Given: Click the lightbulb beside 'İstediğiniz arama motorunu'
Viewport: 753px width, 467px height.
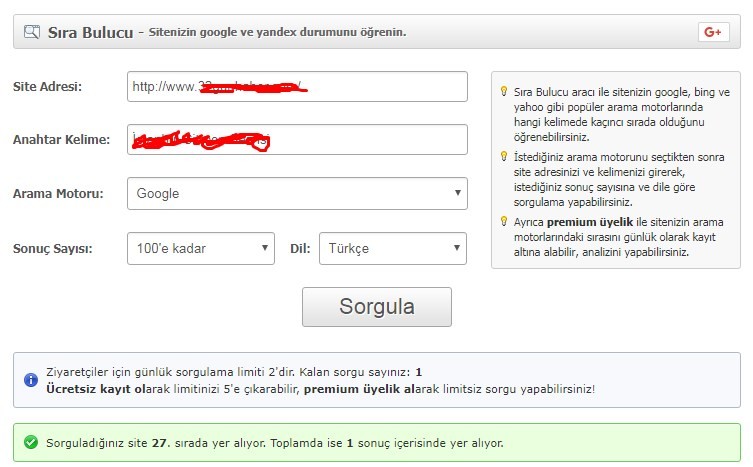Looking at the screenshot, I should (504, 156).
